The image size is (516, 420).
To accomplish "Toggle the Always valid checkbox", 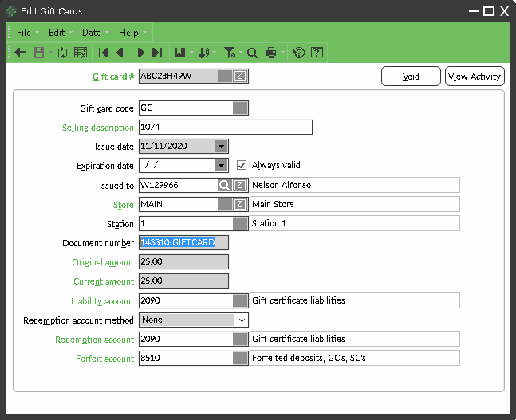I will [x=242, y=165].
